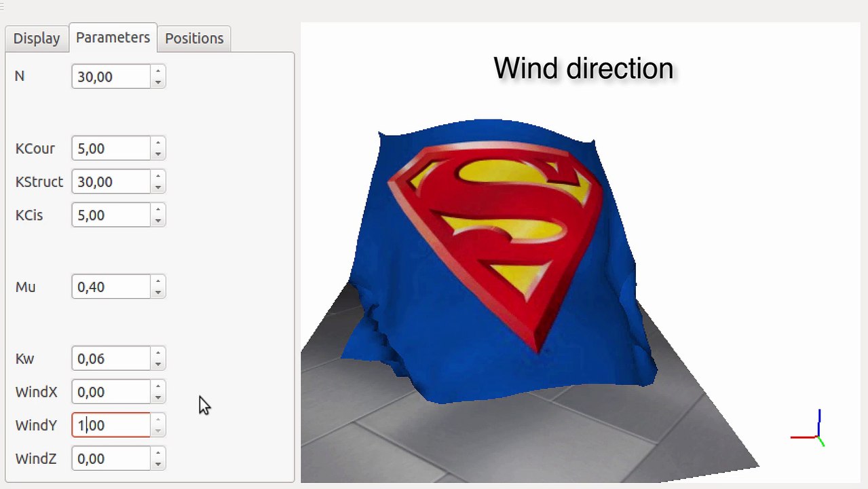Click the N value input field

(x=111, y=77)
